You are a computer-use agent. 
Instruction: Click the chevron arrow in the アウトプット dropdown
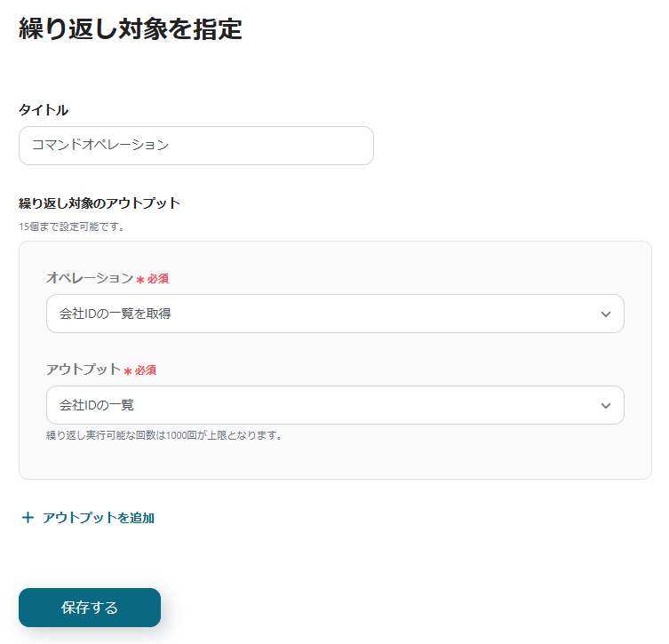point(606,406)
